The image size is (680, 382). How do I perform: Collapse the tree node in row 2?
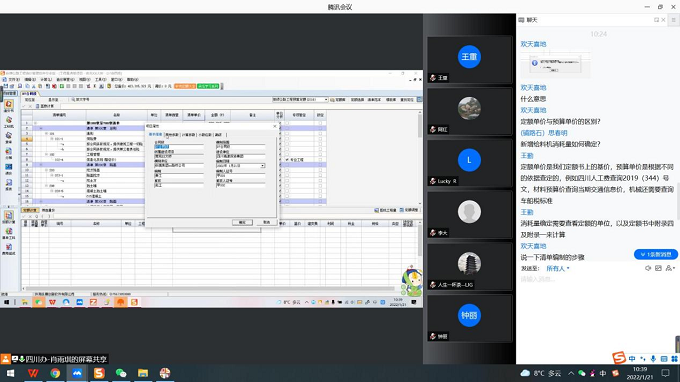[41, 128]
